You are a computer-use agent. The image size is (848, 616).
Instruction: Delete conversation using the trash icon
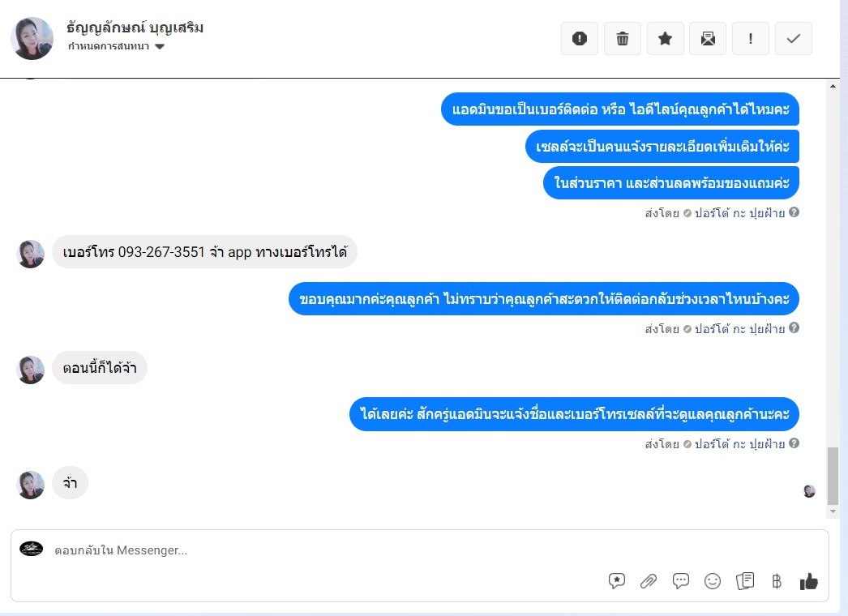(623, 38)
